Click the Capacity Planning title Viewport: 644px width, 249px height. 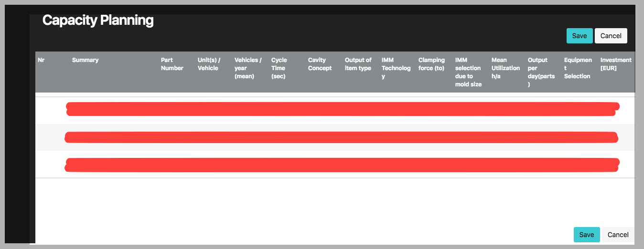(98, 20)
